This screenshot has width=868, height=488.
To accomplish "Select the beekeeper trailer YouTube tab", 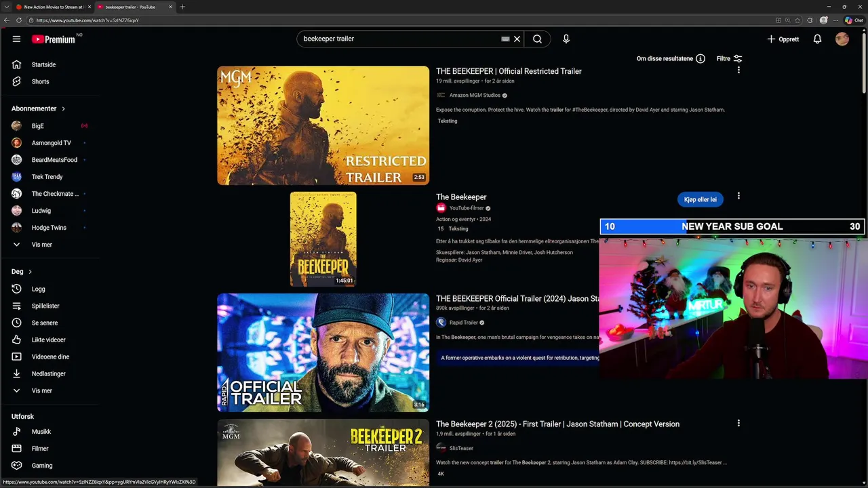I will (x=134, y=7).
